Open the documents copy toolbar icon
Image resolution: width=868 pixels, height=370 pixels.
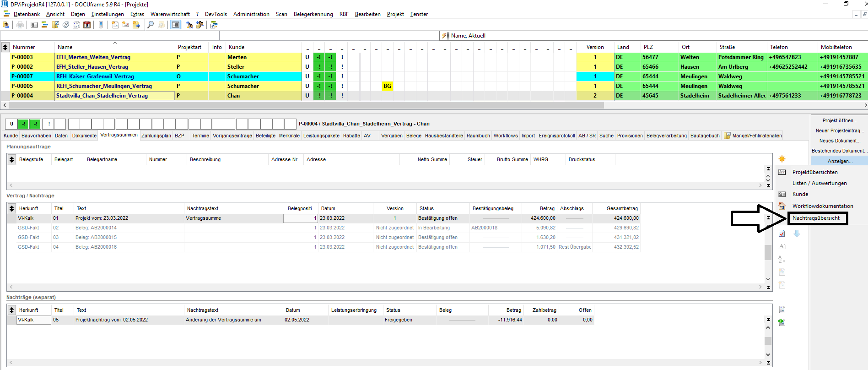click(76, 25)
